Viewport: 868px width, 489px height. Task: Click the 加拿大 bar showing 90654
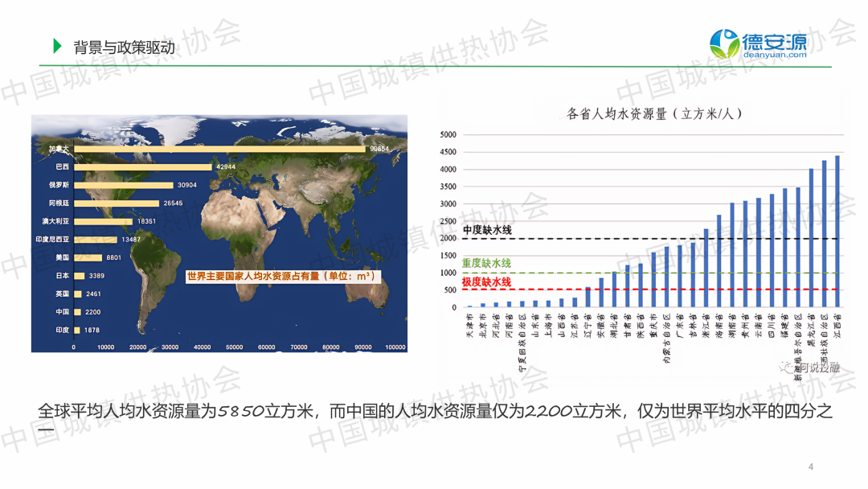(x=217, y=149)
